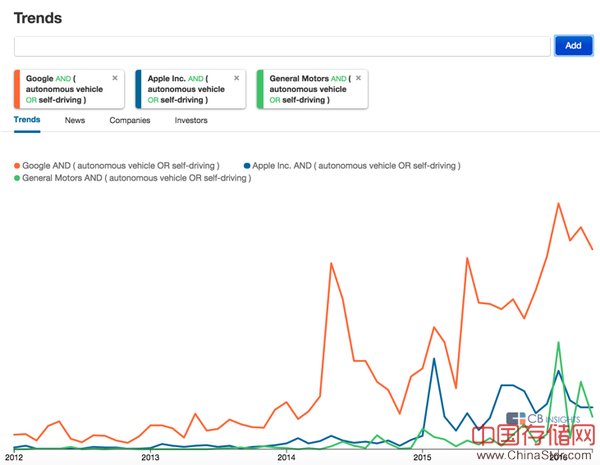Click orange legend dot for Google
Screen dimensions: 600x465
(17, 166)
